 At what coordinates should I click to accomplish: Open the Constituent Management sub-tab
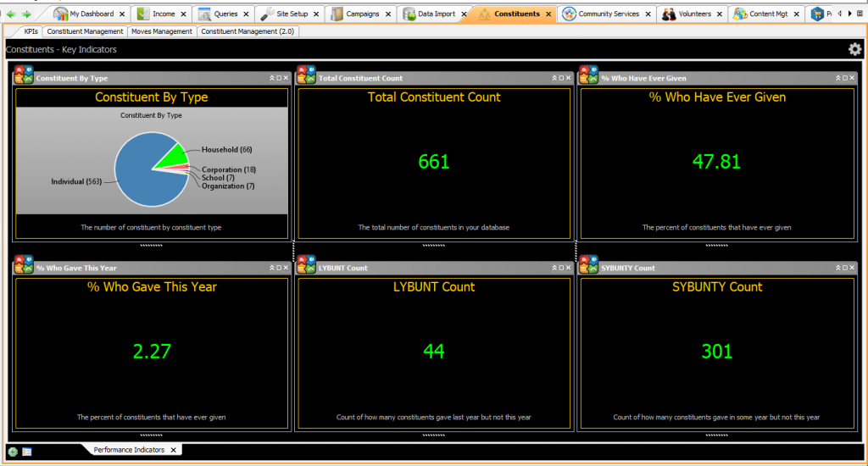[85, 31]
